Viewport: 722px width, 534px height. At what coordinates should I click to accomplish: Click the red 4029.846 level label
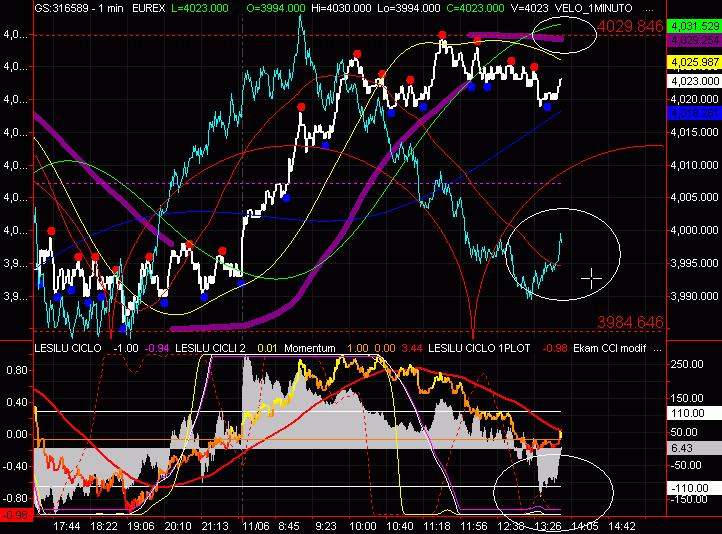coord(630,26)
